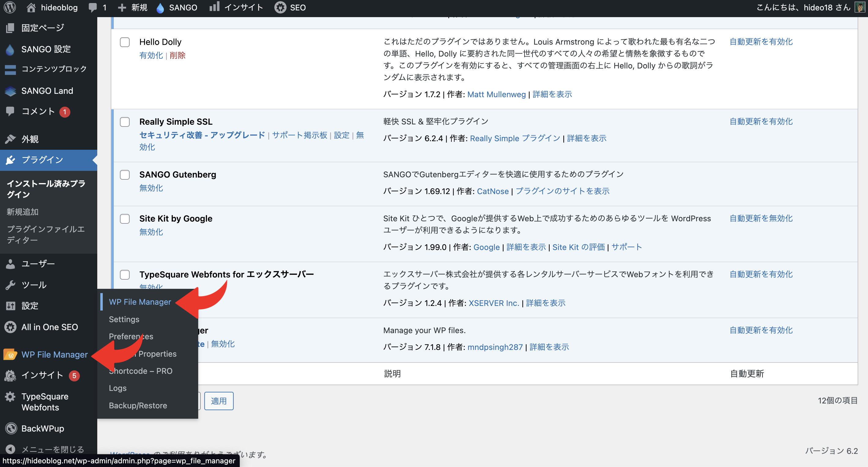Click メニューを閉じる collapse arrow icon
The width and height of the screenshot is (868, 467).
(x=10, y=449)
